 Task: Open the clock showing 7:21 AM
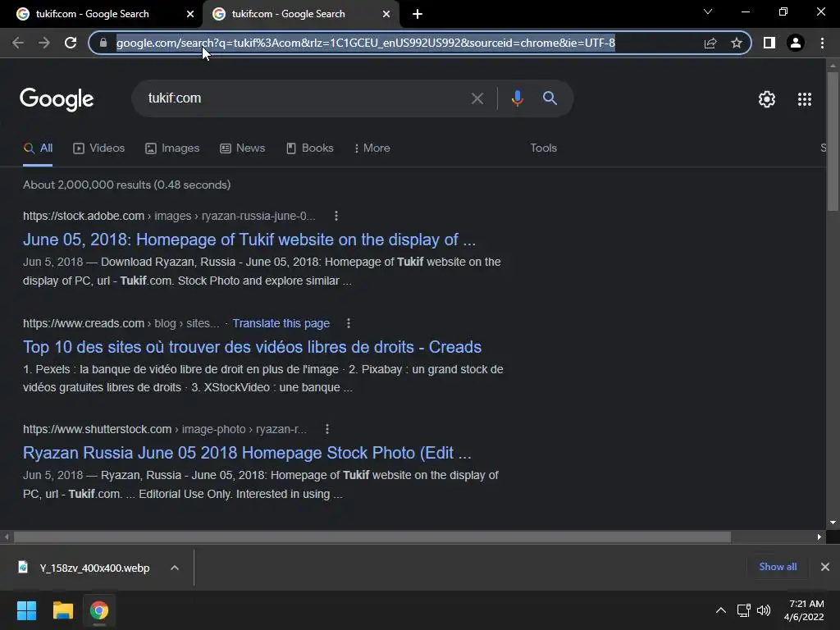click(x=804, y=610)
